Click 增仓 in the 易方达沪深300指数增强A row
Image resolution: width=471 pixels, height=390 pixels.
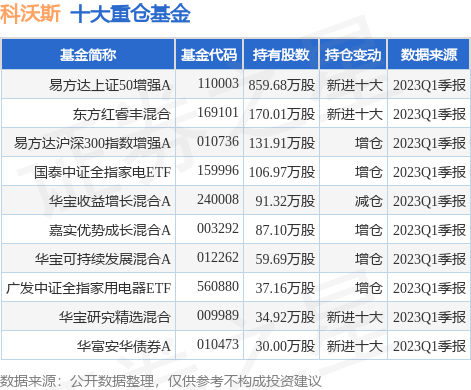(x=368, y=143)
